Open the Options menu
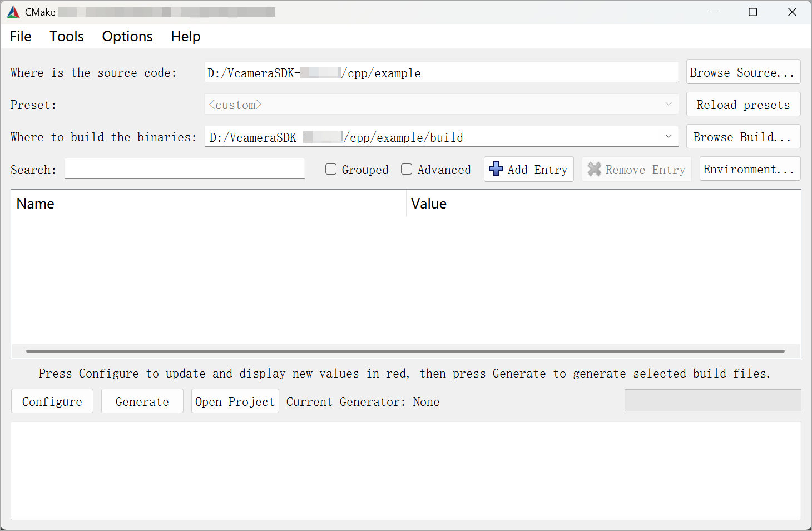812x531 pixels. pos(127,37)
